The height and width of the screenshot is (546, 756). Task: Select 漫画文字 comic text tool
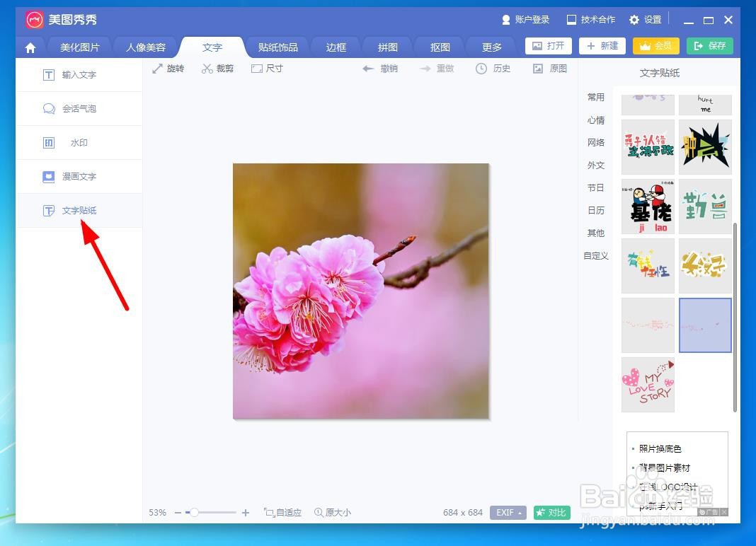pyautogui.click(x=79, y=177)
